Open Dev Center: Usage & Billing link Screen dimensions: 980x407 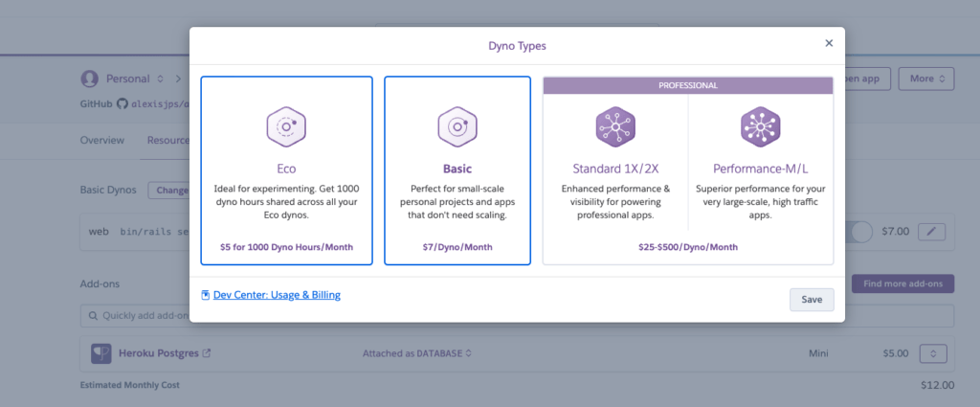click(277, 294)
